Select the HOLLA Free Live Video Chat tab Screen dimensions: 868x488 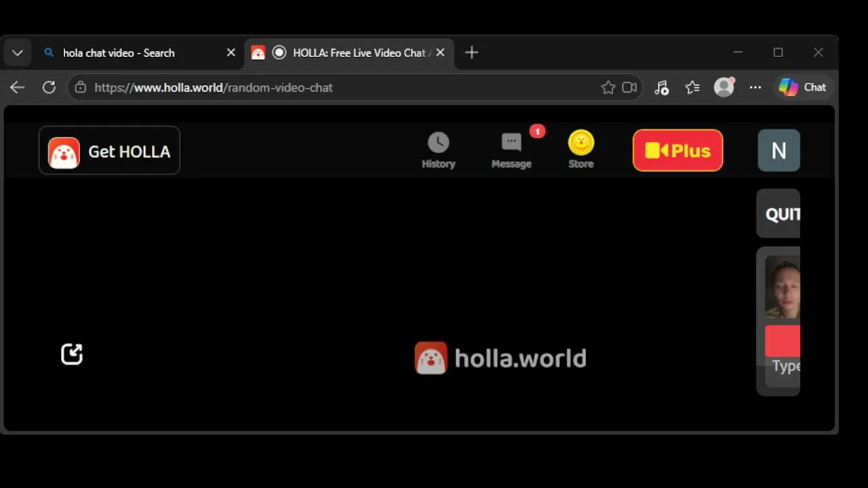pos(349,53)
